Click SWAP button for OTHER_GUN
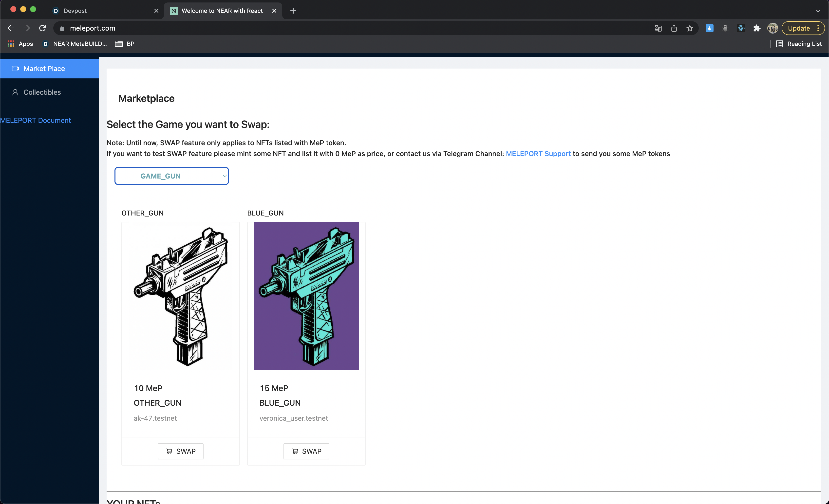Viewport: 829px width, 504px height. (x=180, y=451)
